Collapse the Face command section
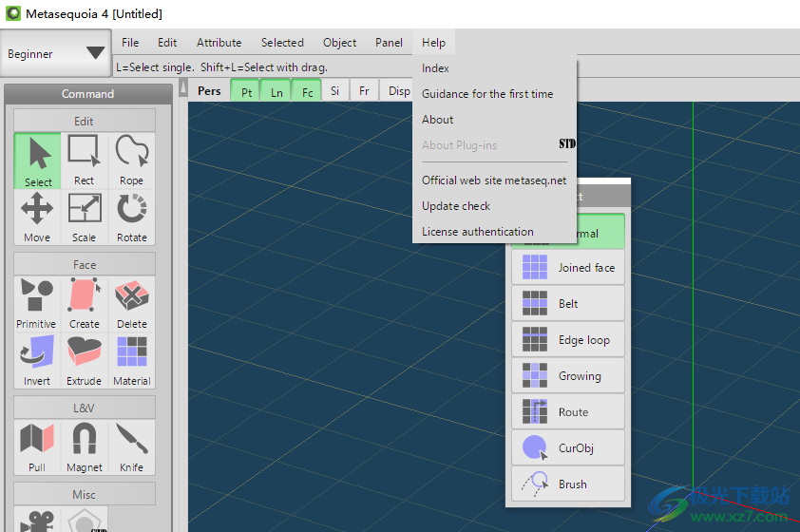This screenshot has height=532, width=800. pos(85,265)
